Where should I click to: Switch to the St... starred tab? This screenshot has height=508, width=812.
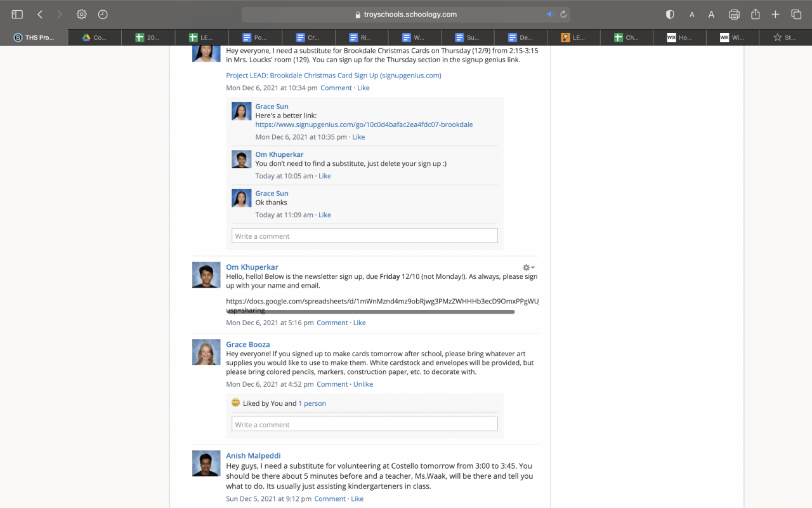pyautogui.click(x=785, y=37)
